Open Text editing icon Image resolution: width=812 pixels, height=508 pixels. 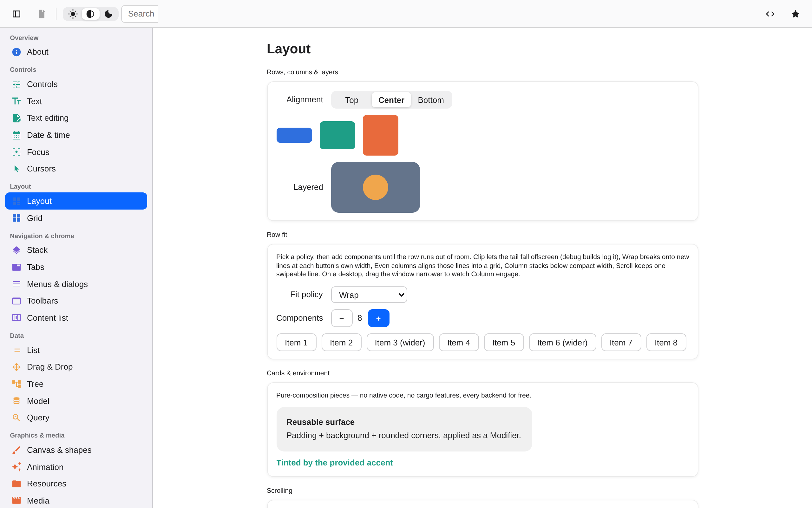pos(16,118)
